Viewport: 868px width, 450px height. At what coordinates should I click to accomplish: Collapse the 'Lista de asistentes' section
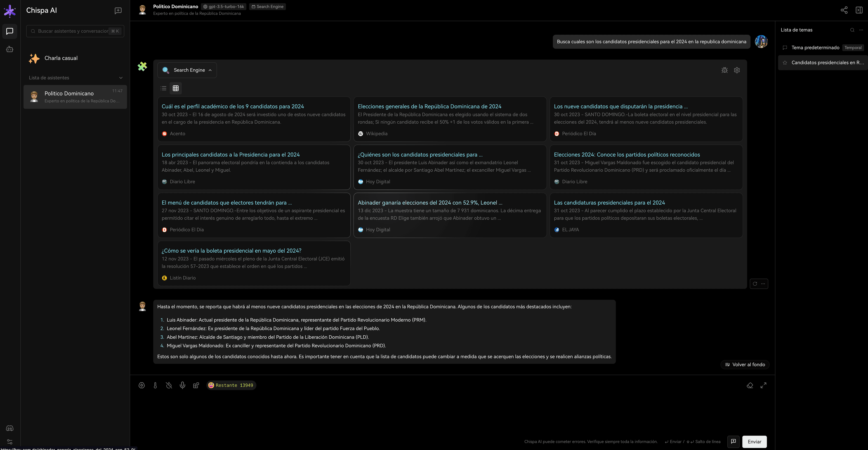[121, 78]
